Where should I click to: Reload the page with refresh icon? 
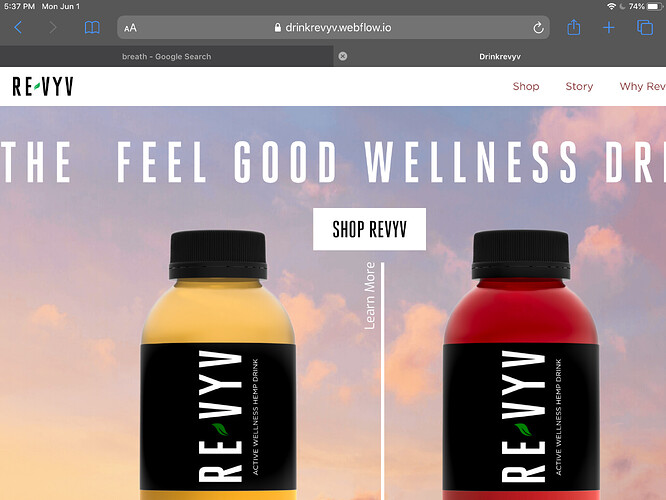(x=538, y=28)
